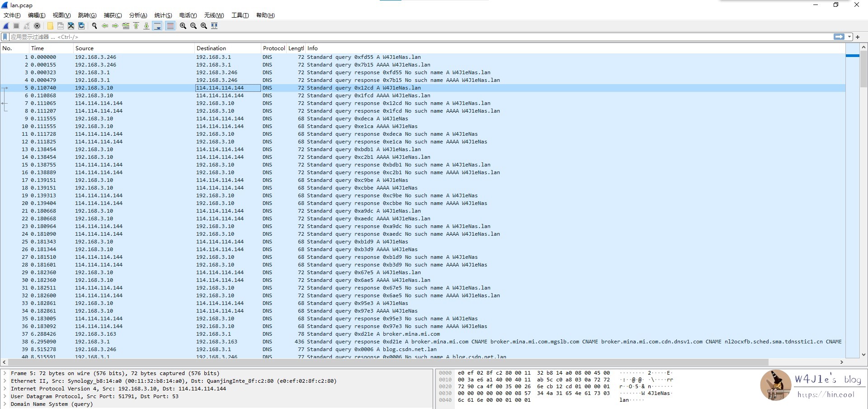Select packet 9 query 0xdeca
The width and height of the screenshot is (868, 409).
point(423,119)
